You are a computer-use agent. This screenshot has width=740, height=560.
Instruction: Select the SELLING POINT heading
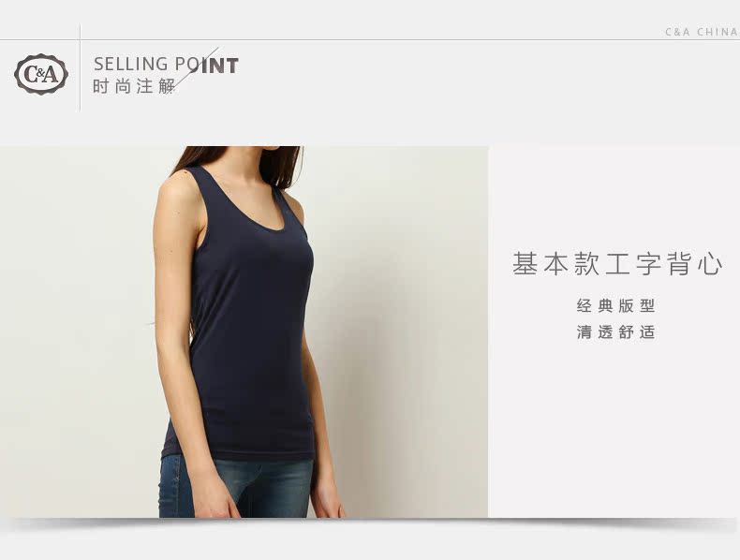(166, 65)
